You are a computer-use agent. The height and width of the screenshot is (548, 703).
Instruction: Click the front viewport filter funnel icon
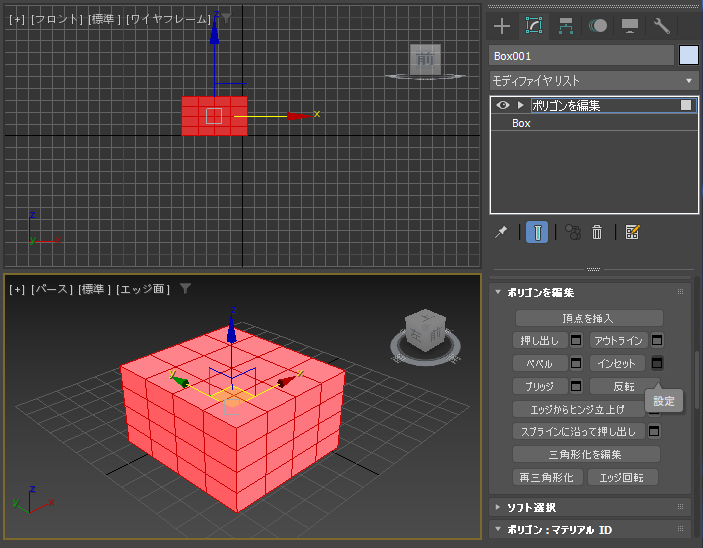[227, 17]
